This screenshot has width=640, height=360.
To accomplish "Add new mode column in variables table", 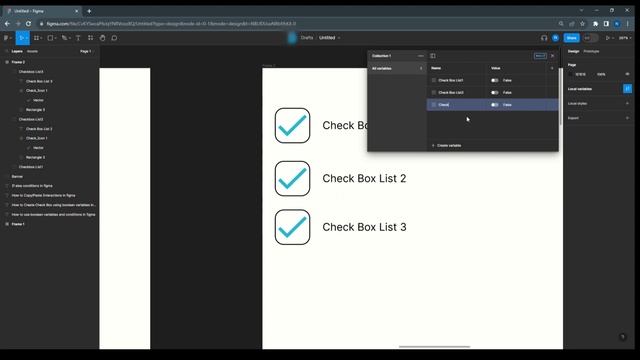I will (x=552, y=68).
